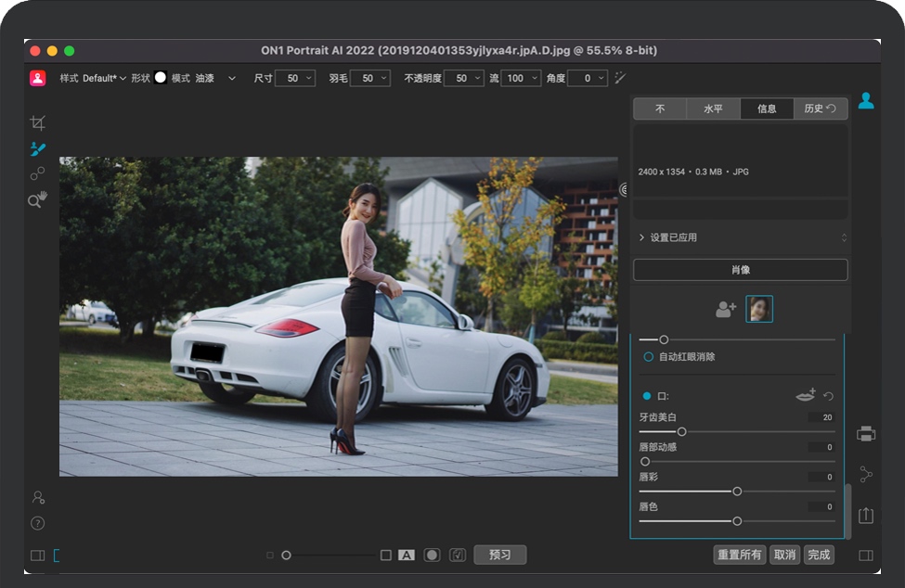This screenshot has width=905, height=588.
Task: Open the 尺寸 size dropdown
Action: coord(294,79)
